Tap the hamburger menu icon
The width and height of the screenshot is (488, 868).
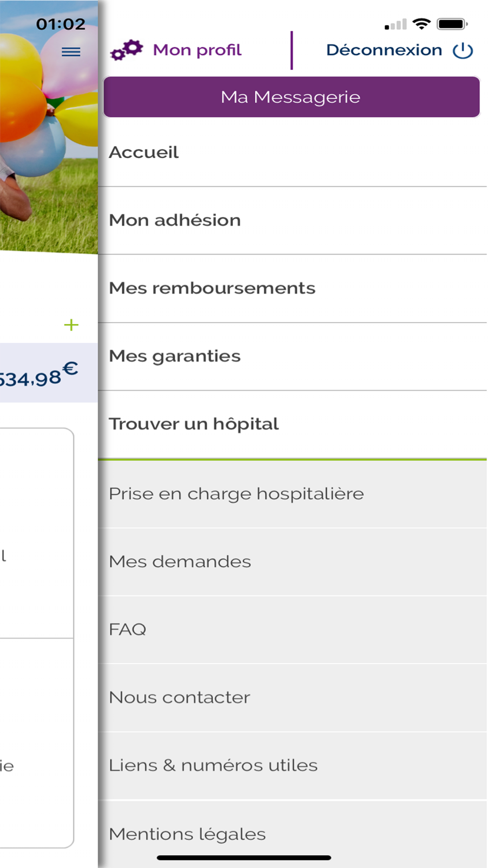71,52
